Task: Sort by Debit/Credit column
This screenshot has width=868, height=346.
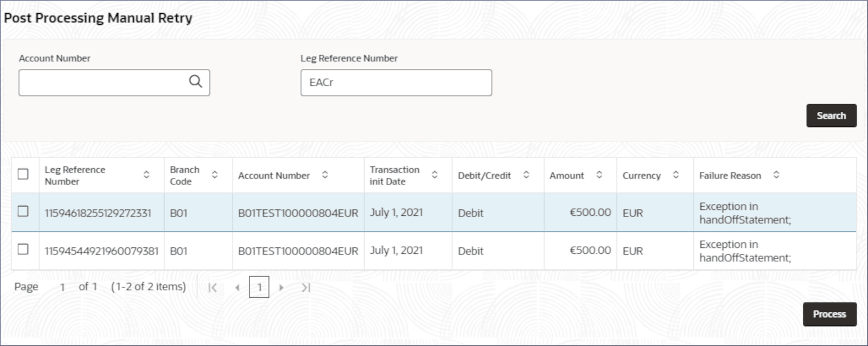Action: tap(526, 175)
